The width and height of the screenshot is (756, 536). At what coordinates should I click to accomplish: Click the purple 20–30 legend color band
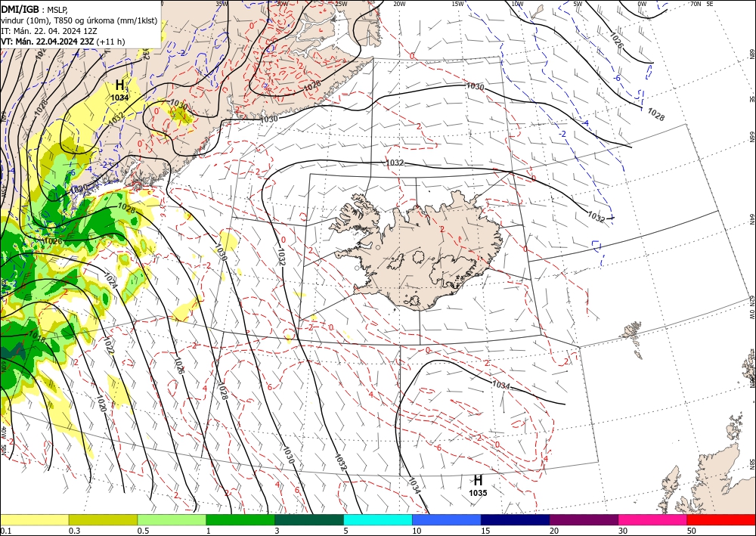pos(584,519)
